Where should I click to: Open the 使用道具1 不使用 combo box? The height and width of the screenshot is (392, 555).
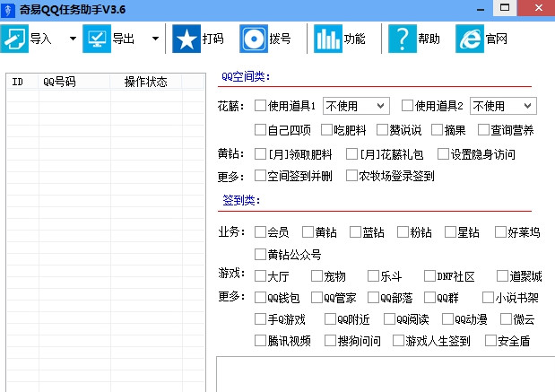[x=356, y=106]
